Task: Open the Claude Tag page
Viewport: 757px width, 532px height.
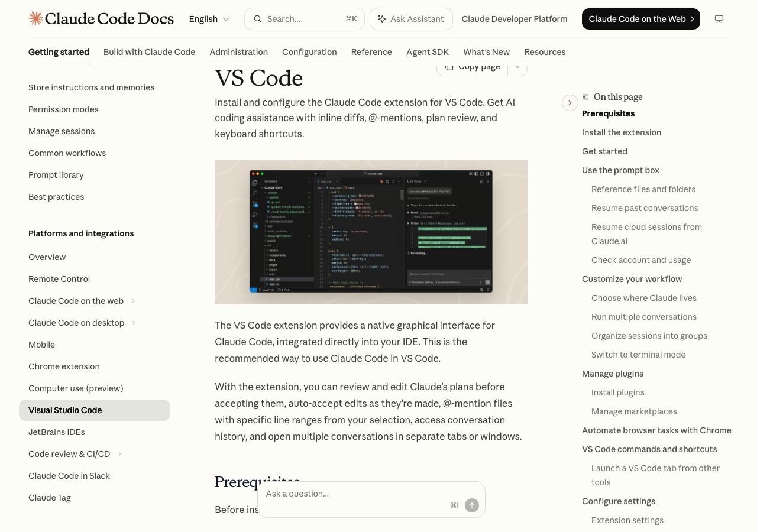Action: (50, 498)
